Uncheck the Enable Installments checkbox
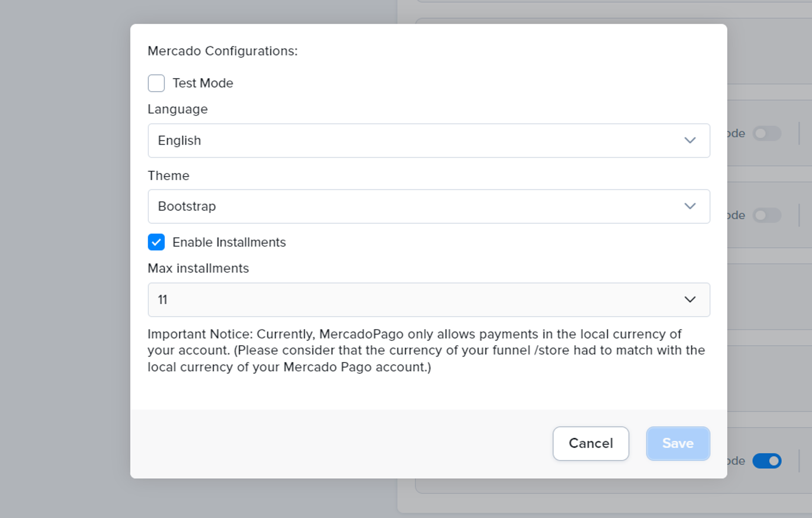The image size is (812, 518). pos(156,242)
